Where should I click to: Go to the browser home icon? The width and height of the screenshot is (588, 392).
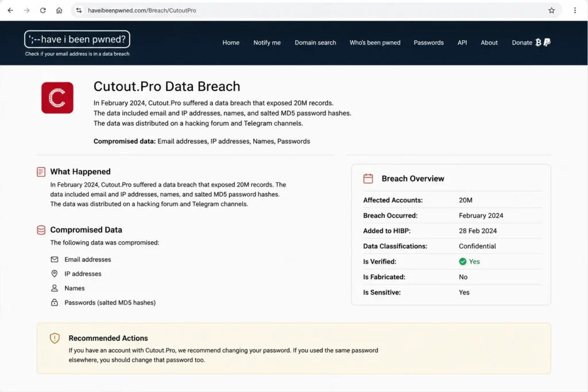pyautogui.click(x=59, y=10)
